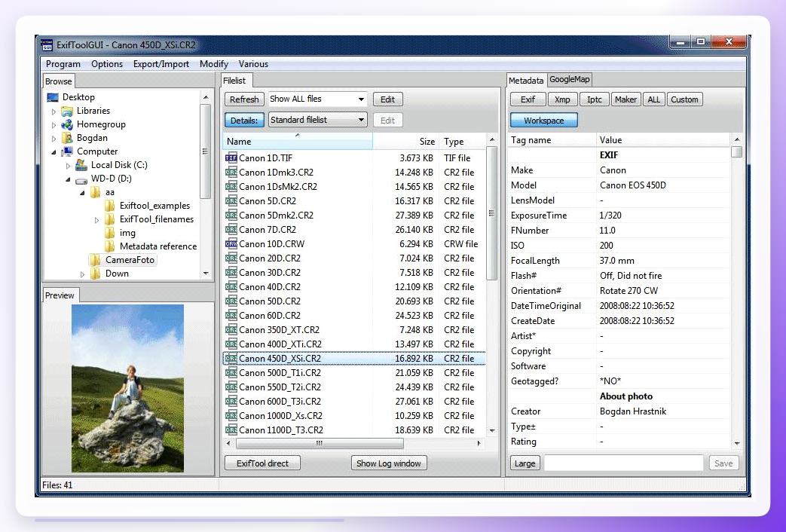Click the Show Log window button
Image resolution: width=786 pixels, height=532 pixels.
389,463
